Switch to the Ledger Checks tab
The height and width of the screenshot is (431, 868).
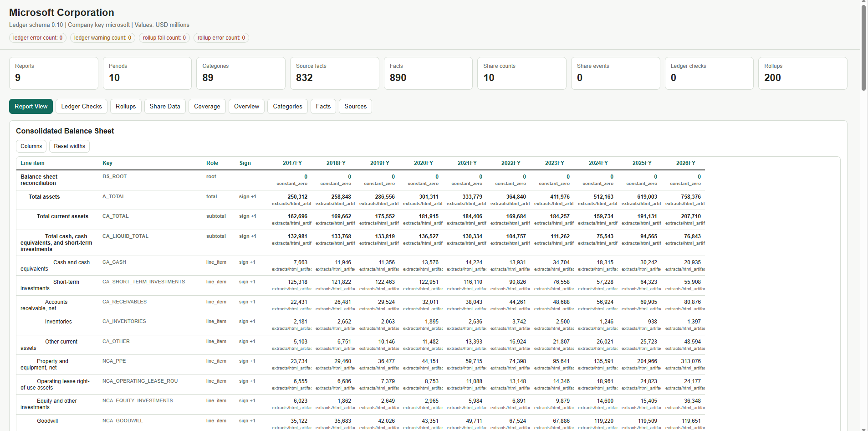(82, 106)
